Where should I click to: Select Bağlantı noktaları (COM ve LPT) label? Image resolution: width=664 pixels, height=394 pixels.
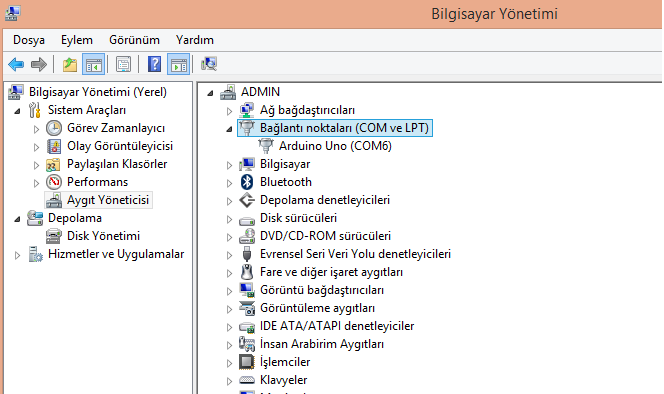coord(344,128)
